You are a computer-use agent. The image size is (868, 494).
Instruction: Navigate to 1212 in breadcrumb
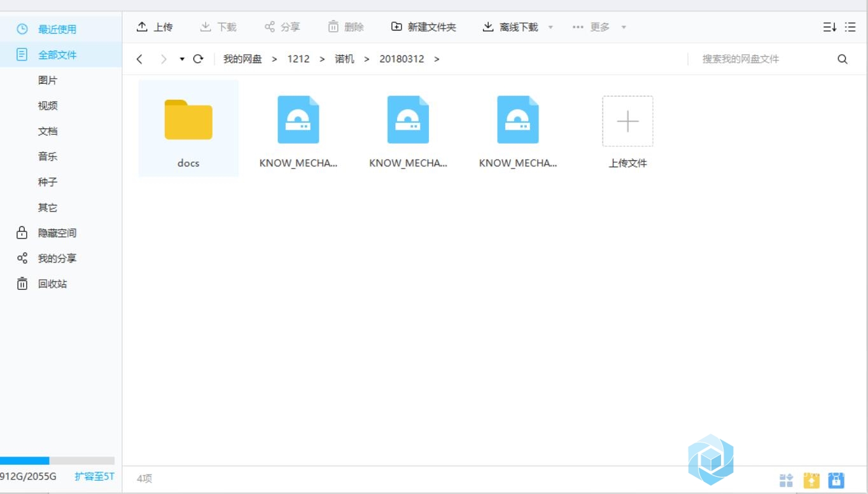tap(298, 59)
